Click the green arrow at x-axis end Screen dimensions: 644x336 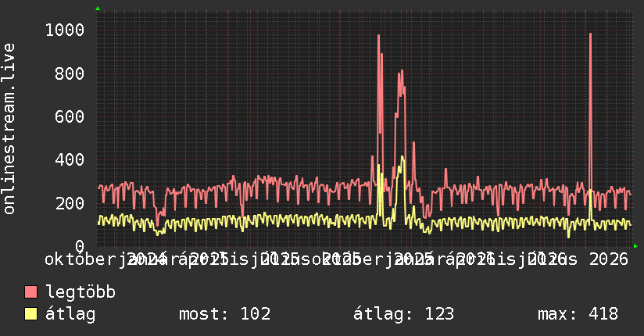[635, 246]
